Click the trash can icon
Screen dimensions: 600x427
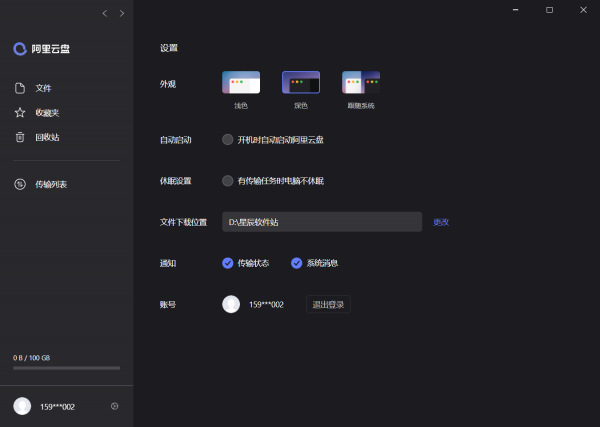tap(20, 137)
